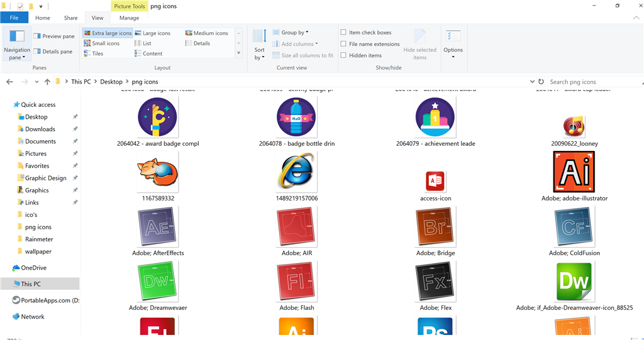Select Small icons layout
644x340 pixels.
(101, 43)
